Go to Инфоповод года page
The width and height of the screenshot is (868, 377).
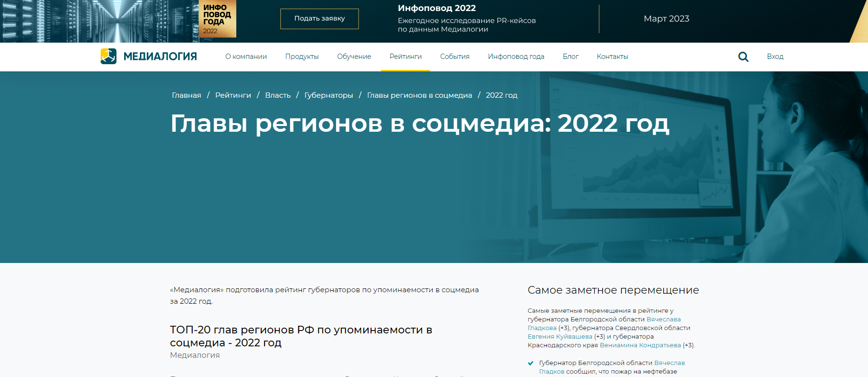click(516, 57)
